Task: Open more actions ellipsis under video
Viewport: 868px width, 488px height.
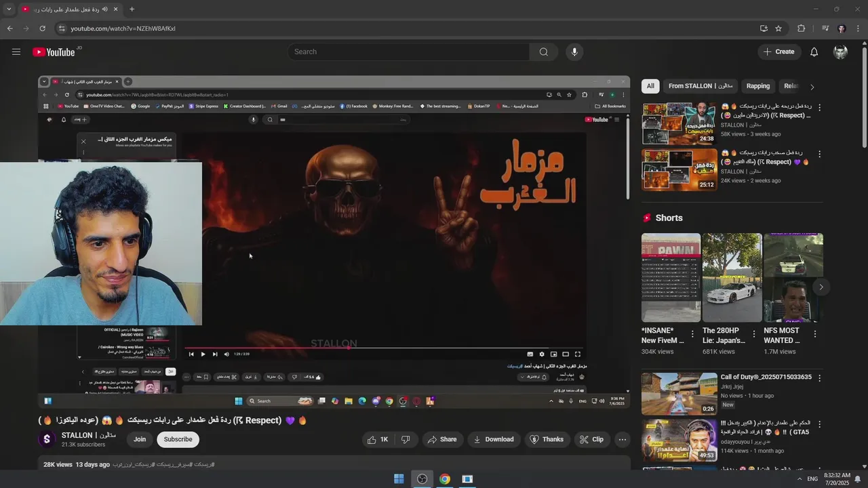Action: click(622, 439)
